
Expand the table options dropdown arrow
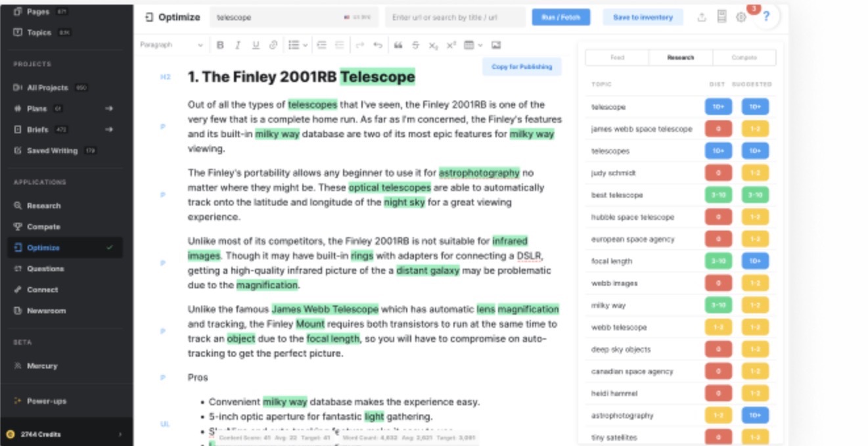click(x=480, y=45)
